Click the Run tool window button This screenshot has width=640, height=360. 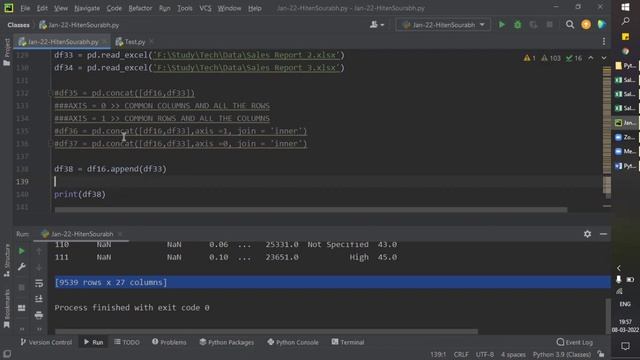click(93, 342)
